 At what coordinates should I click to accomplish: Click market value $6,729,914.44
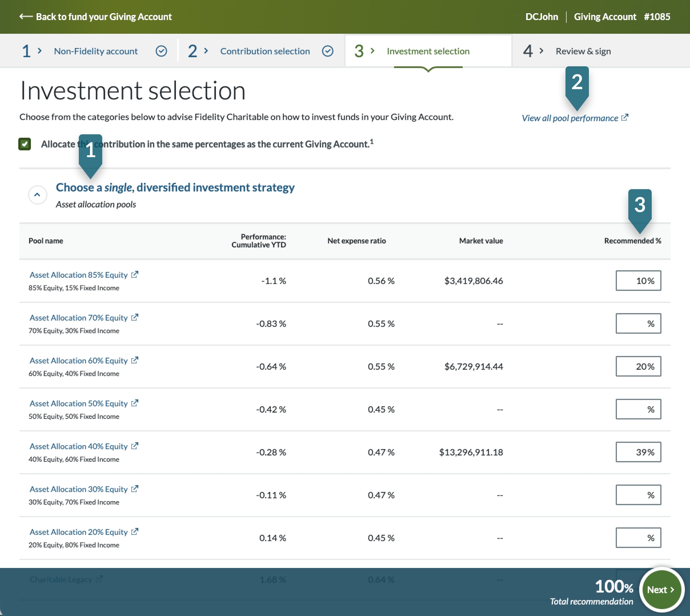[x=474, y=366]
